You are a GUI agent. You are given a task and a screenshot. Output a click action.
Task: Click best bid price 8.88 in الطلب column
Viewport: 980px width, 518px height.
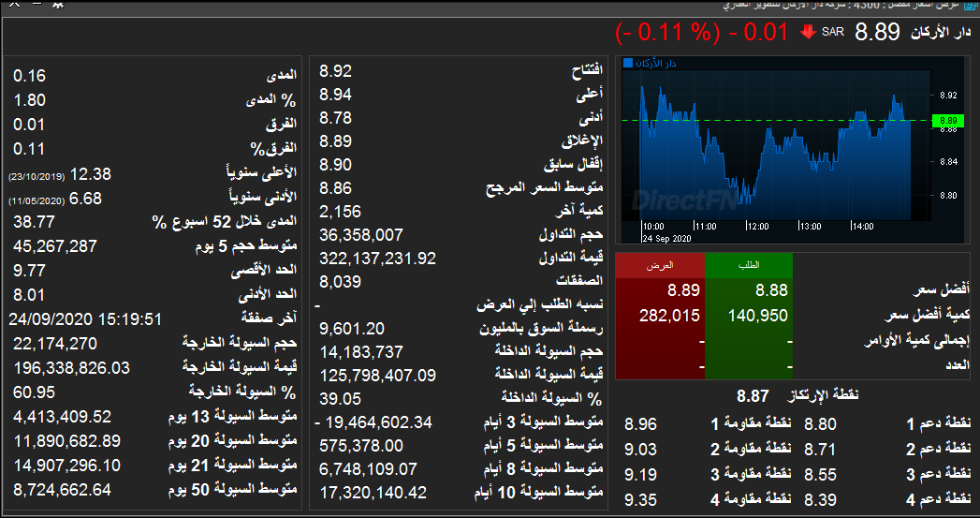[771, 290]
